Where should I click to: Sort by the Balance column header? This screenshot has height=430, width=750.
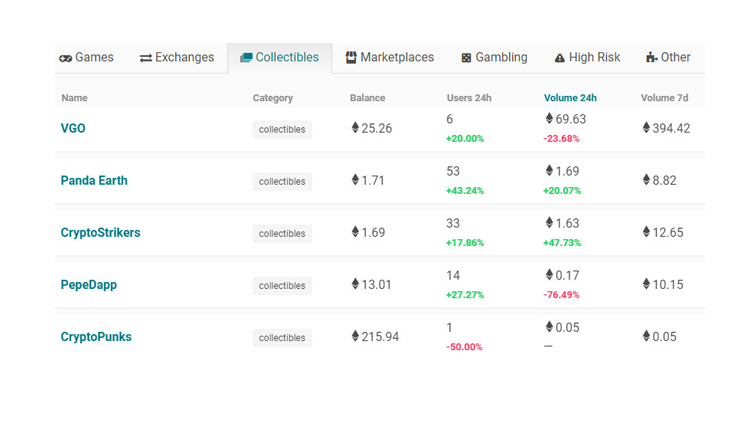coord(367,98)
